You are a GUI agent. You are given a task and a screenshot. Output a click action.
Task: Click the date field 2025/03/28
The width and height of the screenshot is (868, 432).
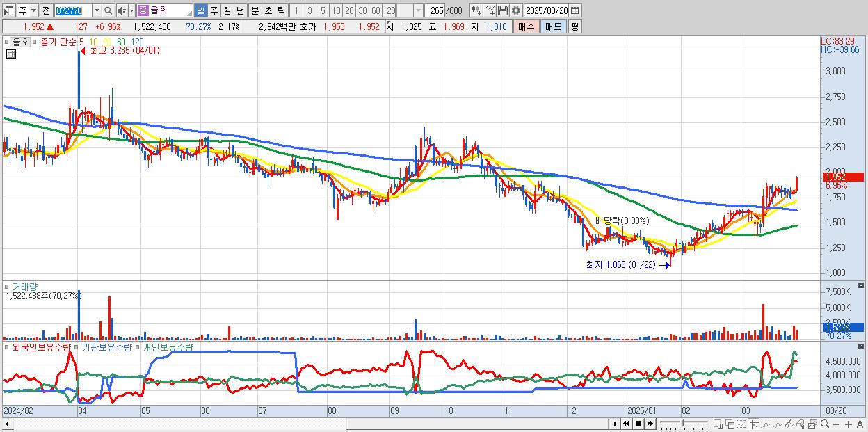[547, 10]
